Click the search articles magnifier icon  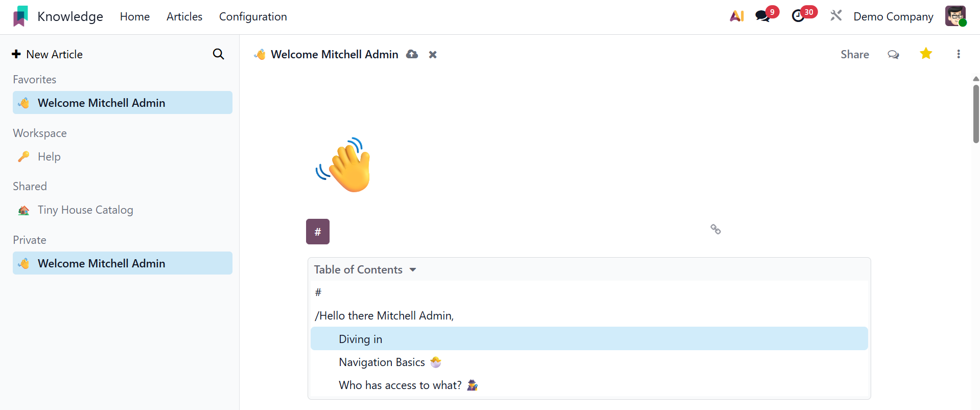point(218,54)
